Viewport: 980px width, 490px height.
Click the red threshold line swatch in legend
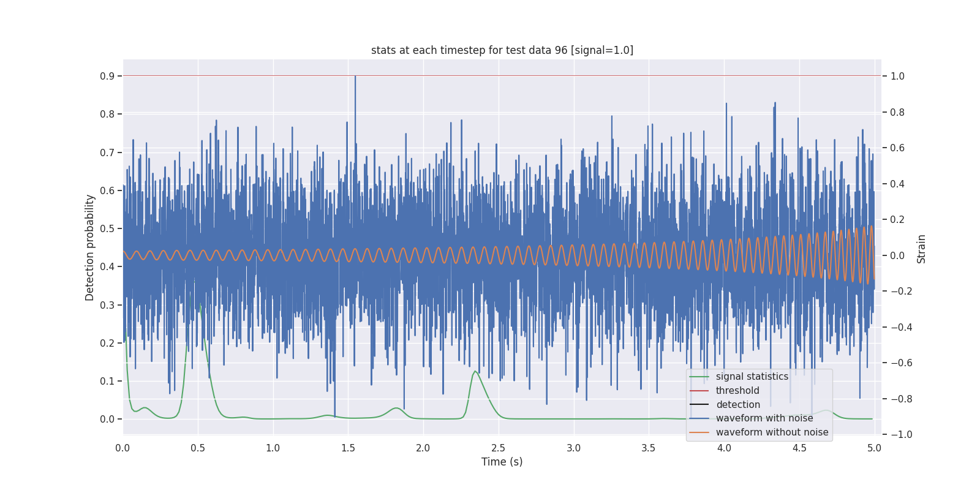[699, 391]
